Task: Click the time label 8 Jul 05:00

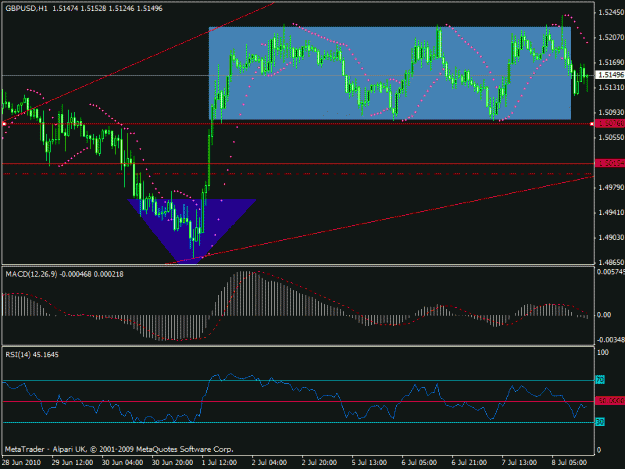Action: pyautogui.click(x=569, y=462)
